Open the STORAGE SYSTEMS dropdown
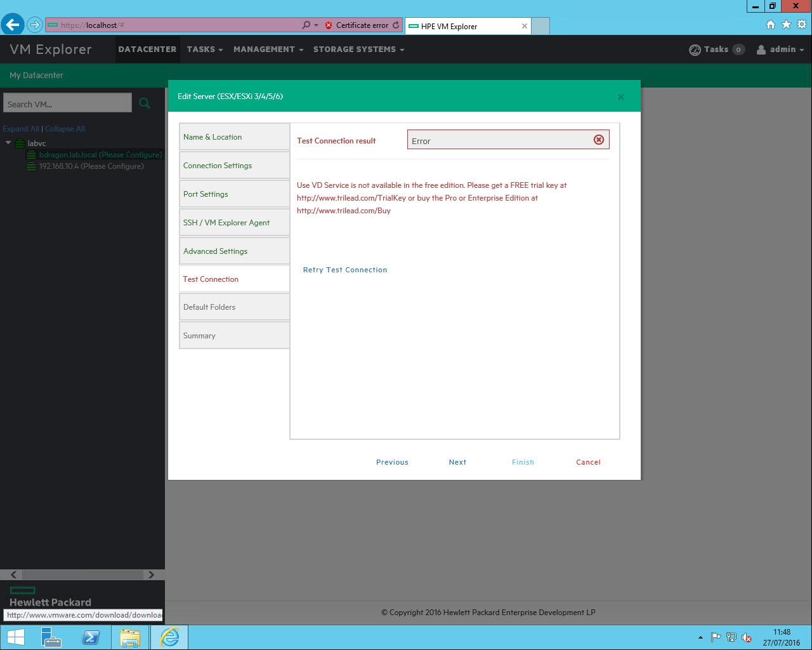This screenshot has width=812, height=650. click(358, 49)
